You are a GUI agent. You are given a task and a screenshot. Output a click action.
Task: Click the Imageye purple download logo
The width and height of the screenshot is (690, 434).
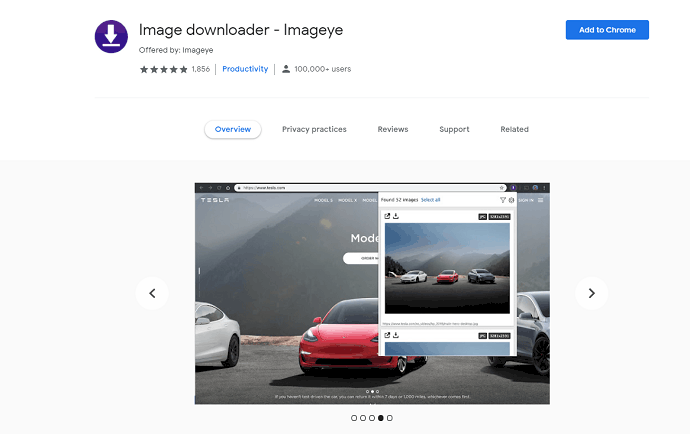[111, 37]
